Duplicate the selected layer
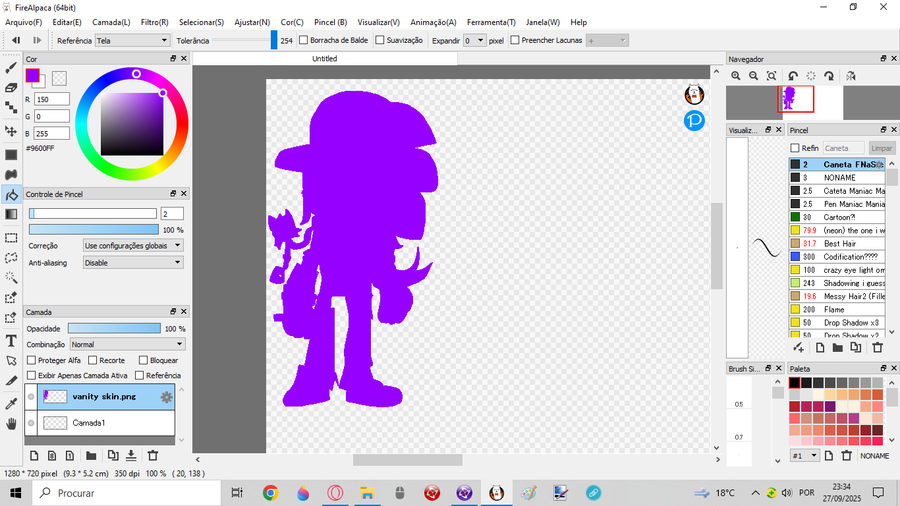 (x=112, y=456)
